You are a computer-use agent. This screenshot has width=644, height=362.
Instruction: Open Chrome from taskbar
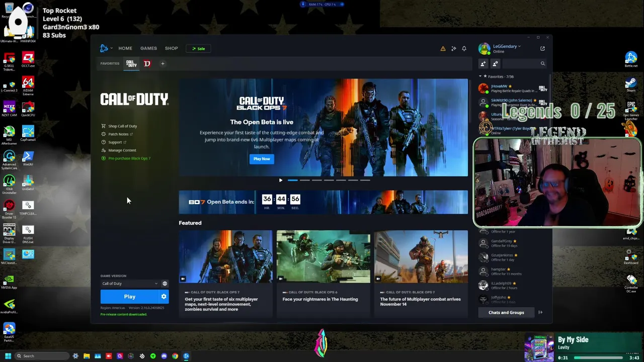(175, 356)
